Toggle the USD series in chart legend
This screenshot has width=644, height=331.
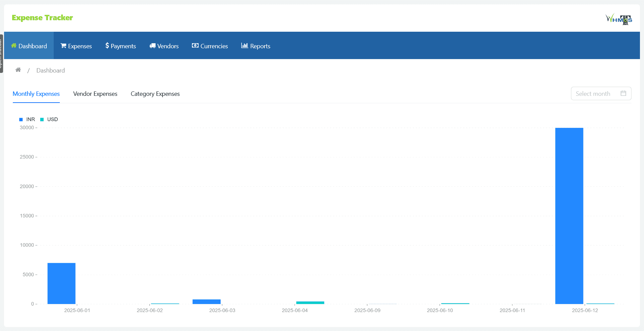49,119
